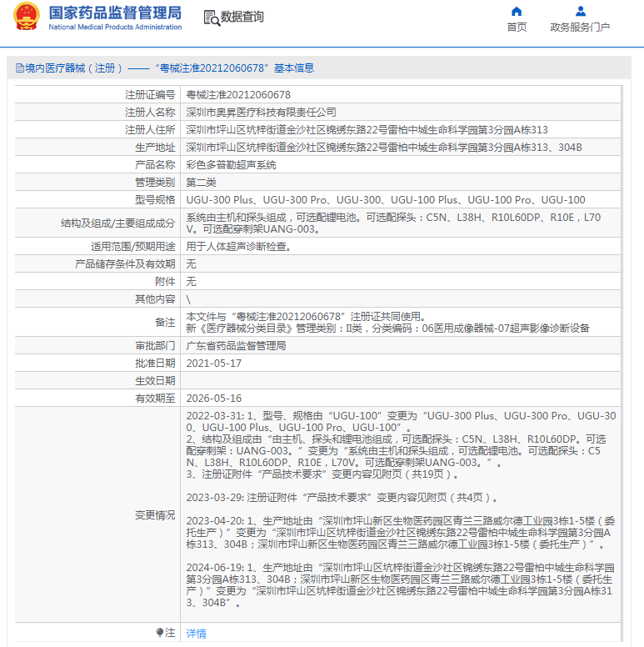Click the document icon before 境内医疗器械
This screenshot has height=647, width=644.
tap(19, 68)
